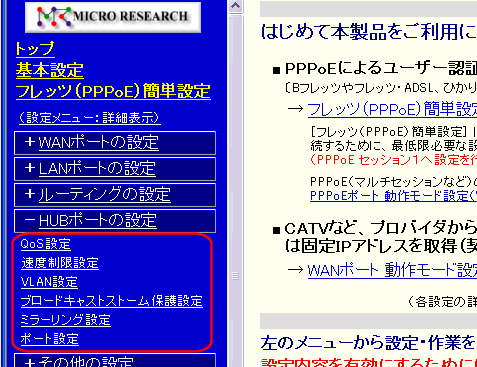Select VLAN設定 submenu item
This screenshot has height=367, width=477.
49,282
